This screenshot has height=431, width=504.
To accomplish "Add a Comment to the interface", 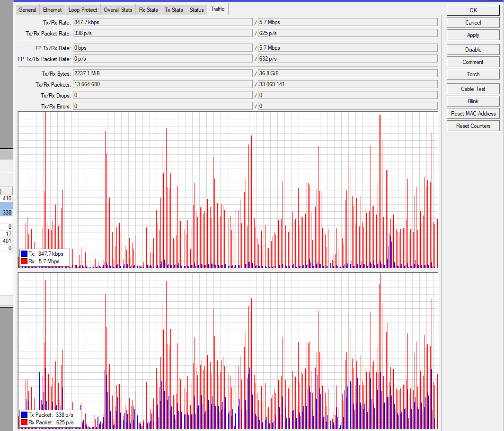I will (x=473, y=62).
